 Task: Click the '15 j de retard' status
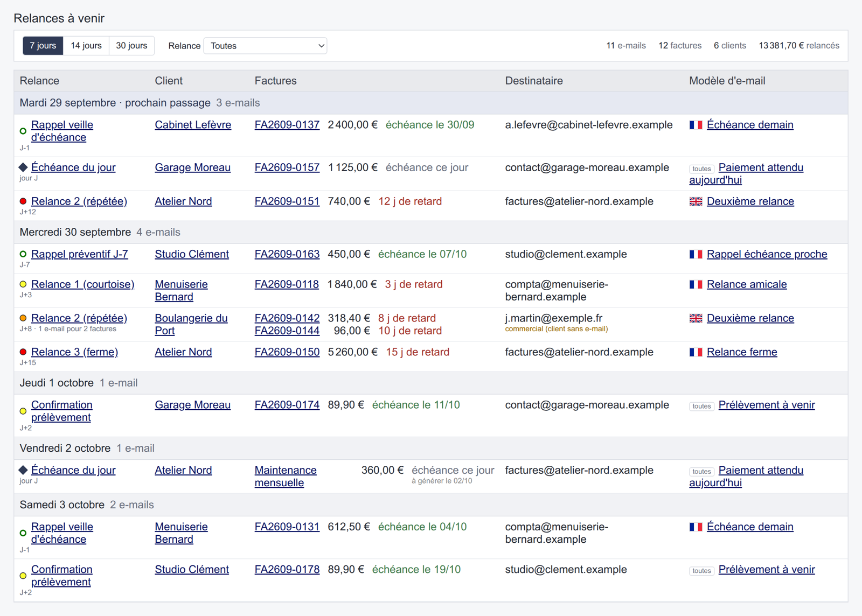[418, 352]
